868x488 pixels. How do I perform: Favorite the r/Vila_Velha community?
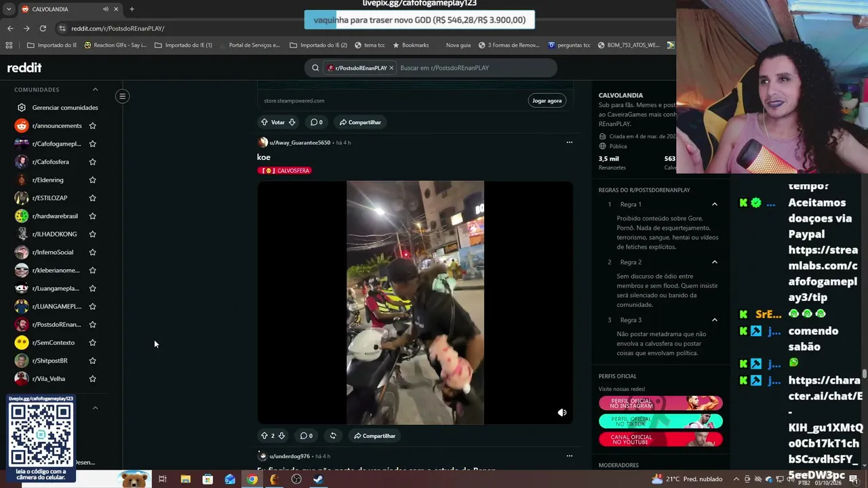click(x=92, y=379)
